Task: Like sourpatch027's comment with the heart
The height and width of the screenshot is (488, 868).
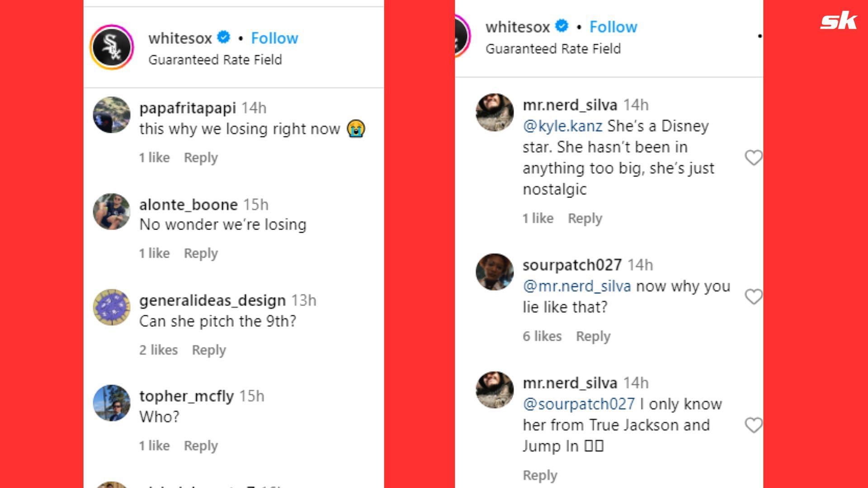Action: pos(753,297)
